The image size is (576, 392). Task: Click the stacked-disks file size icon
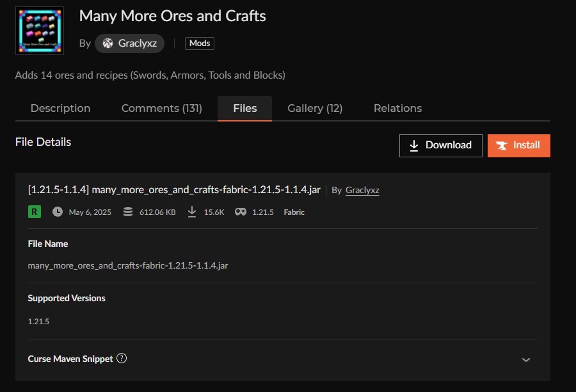click(x=127, y=211)
